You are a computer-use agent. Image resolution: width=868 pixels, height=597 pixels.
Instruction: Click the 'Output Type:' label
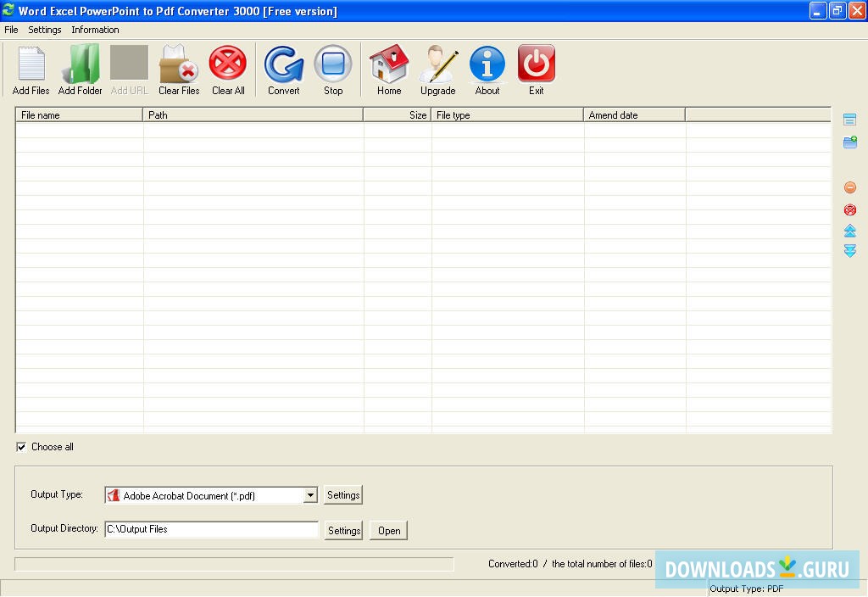57,494
